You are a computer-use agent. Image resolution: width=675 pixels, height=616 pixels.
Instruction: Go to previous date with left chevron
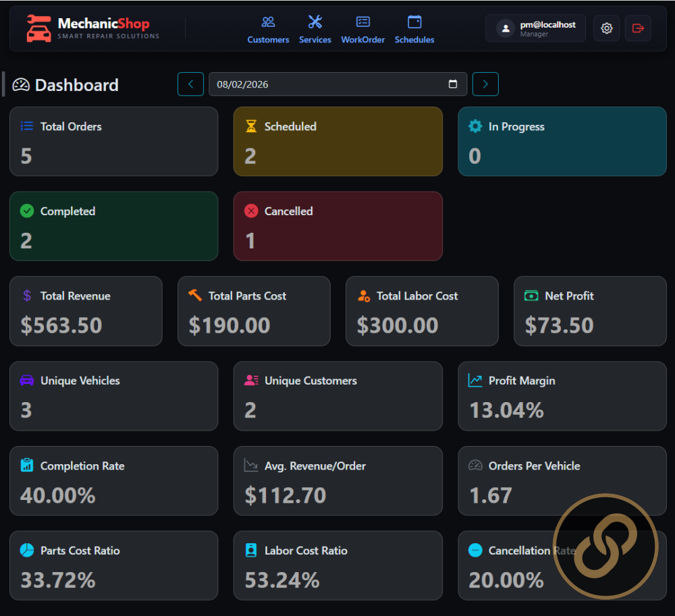tap(191, 84)
